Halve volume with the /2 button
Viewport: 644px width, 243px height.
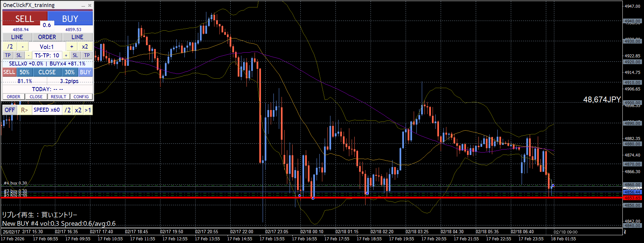pos(10,47)
